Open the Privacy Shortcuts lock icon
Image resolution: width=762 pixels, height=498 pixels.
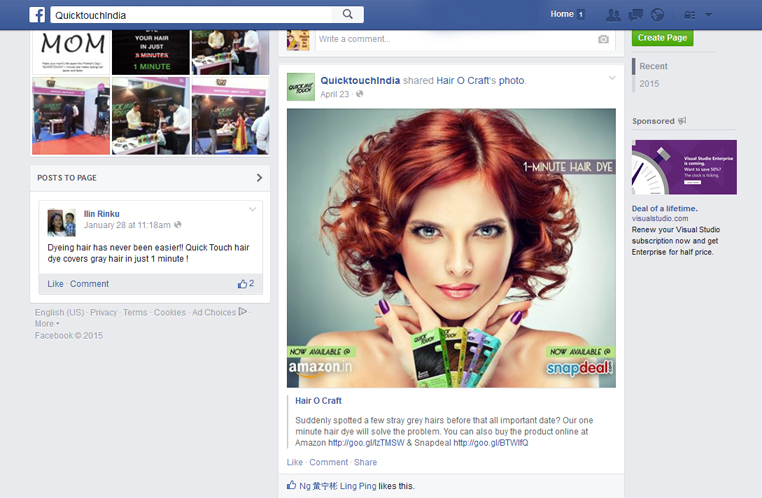(x=689, y=15)
